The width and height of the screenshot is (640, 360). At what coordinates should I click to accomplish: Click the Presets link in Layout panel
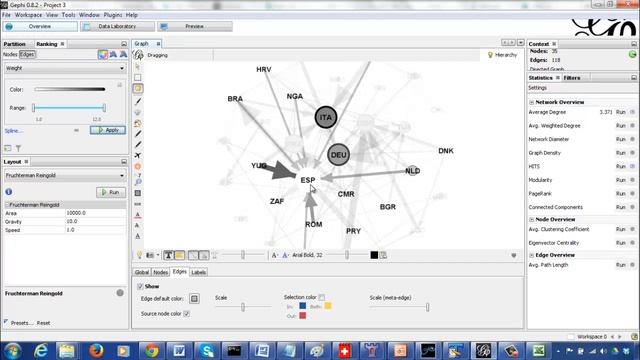coord(22,323)
